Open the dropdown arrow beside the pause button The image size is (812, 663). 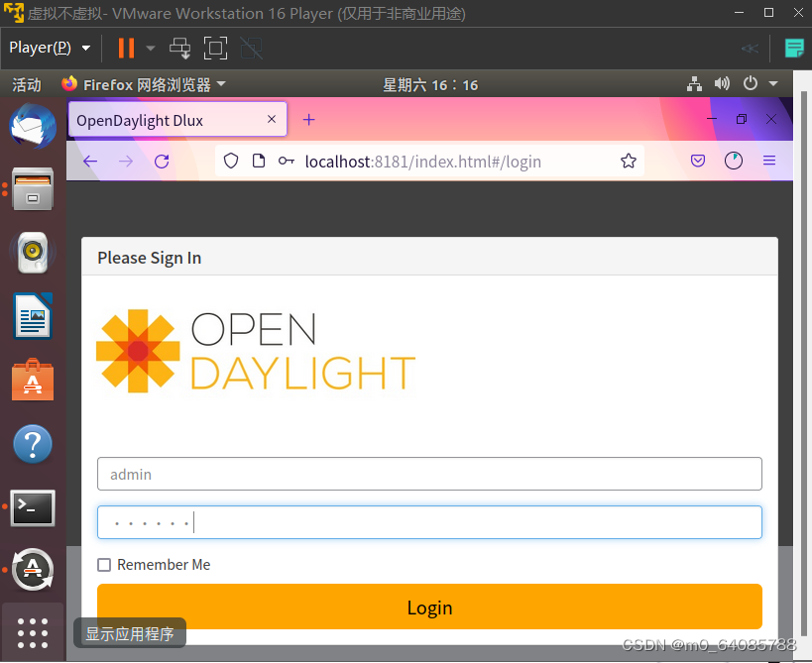point(151,49)
